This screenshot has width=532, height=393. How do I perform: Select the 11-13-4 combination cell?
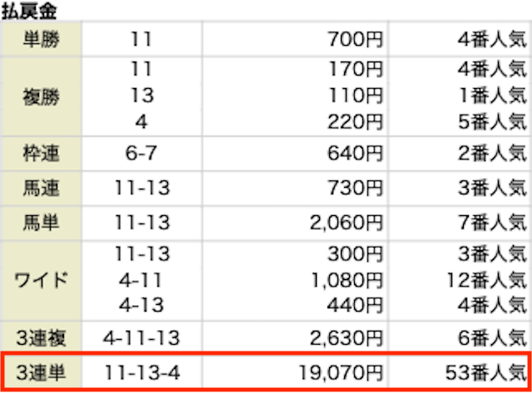pos(142,373)
